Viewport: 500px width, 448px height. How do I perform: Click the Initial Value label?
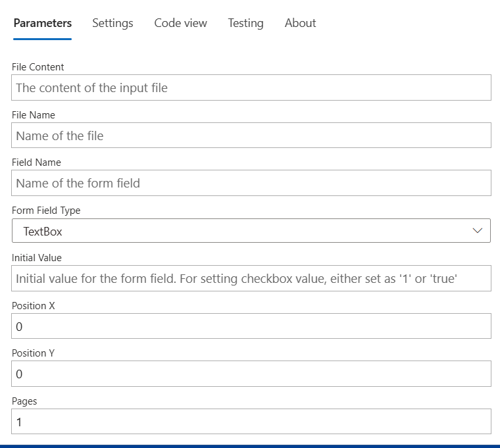pos(37,258)
